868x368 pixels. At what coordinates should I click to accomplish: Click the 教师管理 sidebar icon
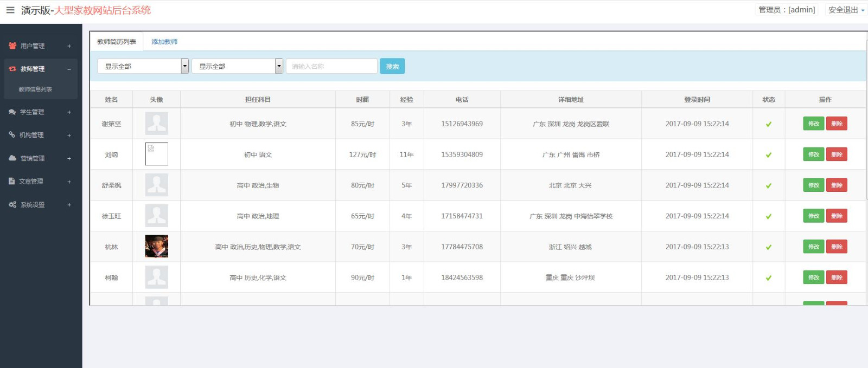point(12,69)
